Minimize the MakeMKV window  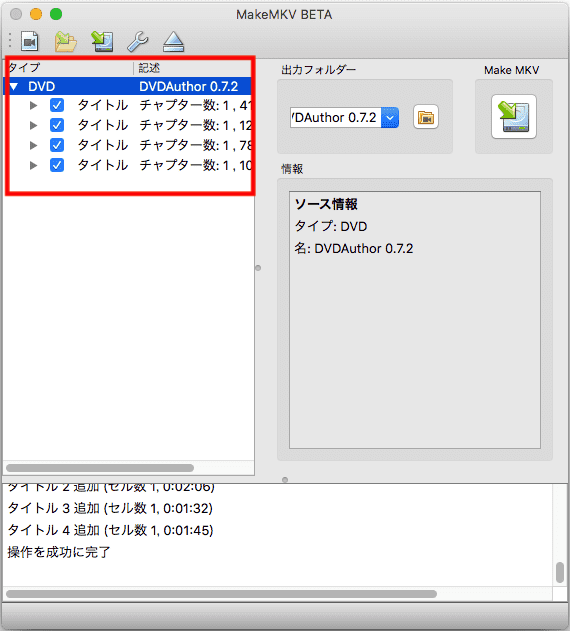(36, 14)
